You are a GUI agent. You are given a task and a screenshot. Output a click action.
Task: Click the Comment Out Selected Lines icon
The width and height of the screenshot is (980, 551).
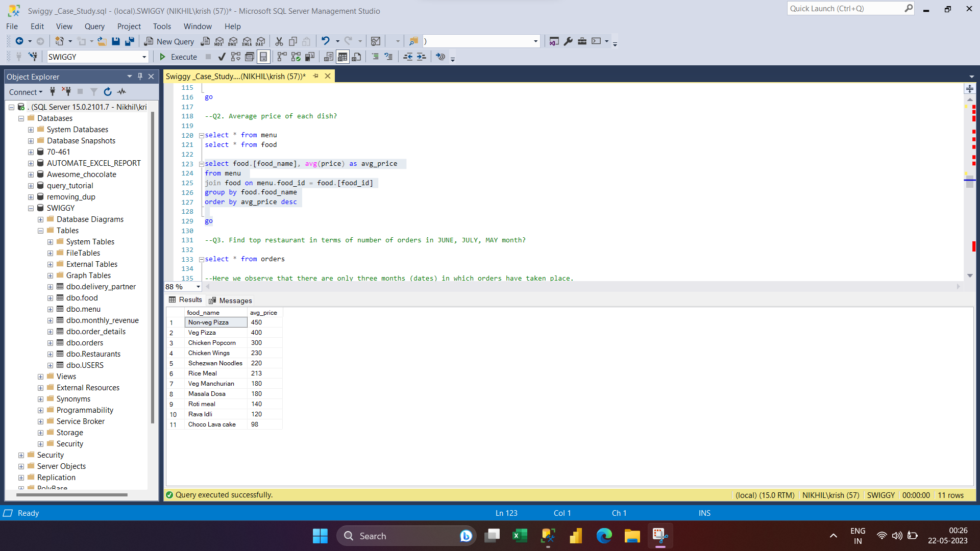tap(375, 57)
